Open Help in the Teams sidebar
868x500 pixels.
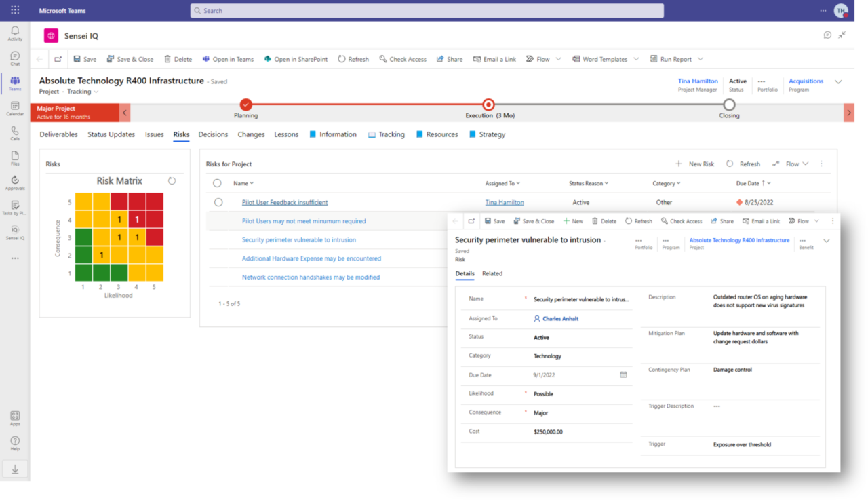pos(15,443)
